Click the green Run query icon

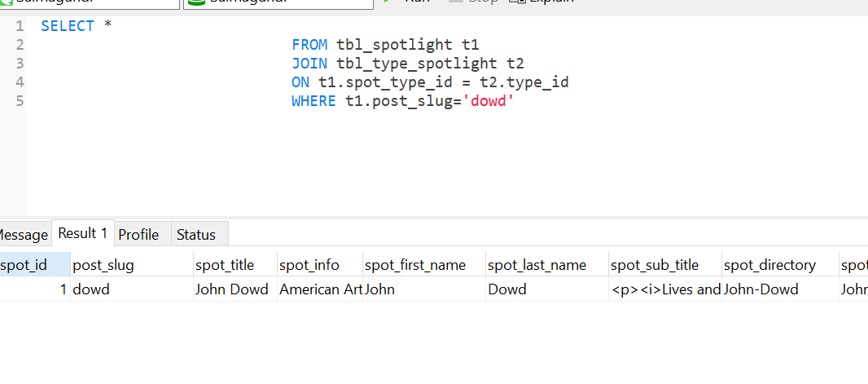tap(388, 2)
